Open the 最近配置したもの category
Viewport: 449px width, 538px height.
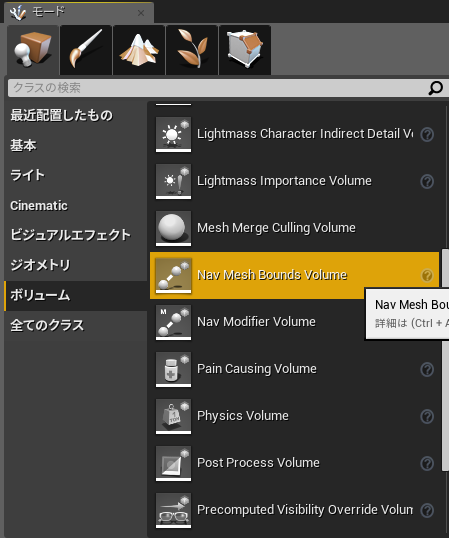[x=61, y=115]
